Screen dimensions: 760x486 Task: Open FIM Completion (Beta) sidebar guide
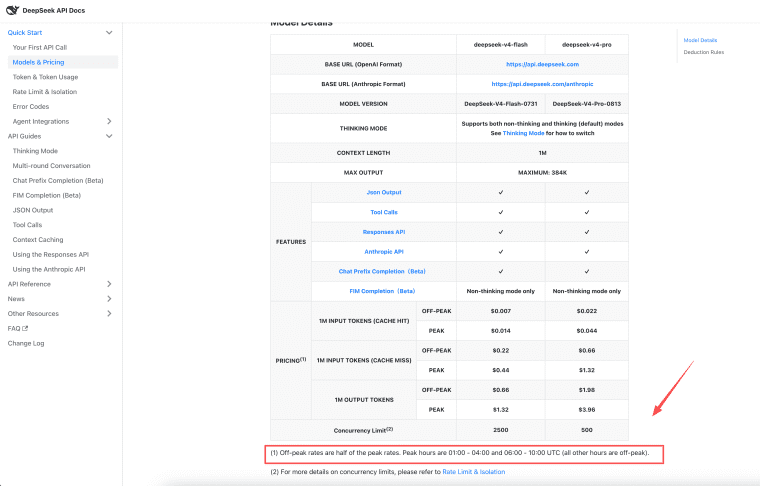[x=47, y=195]
